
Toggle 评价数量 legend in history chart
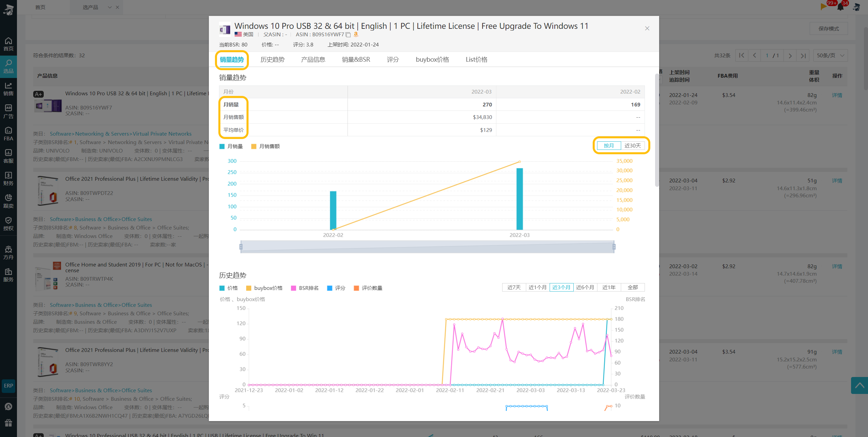pyautogui.click(x=368, y=288)
